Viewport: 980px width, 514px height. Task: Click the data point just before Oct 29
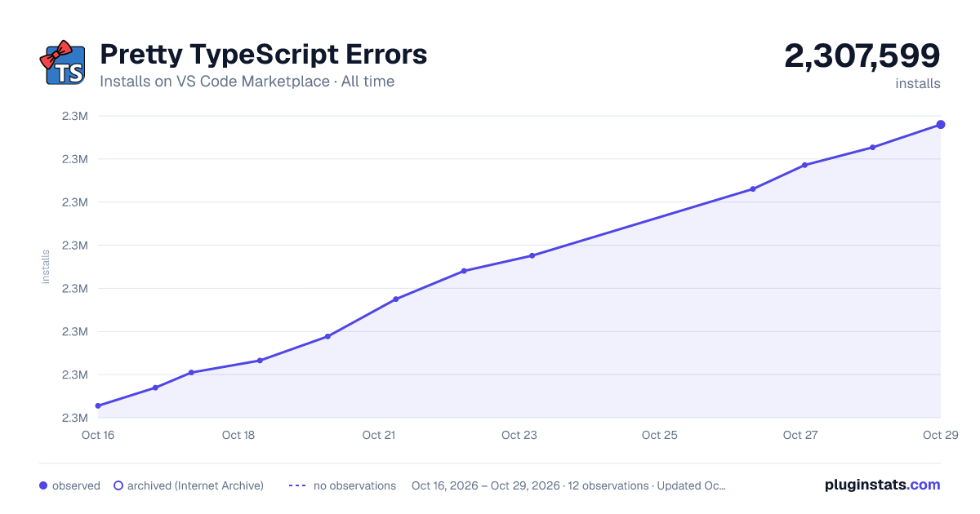(x=873, y=147)
